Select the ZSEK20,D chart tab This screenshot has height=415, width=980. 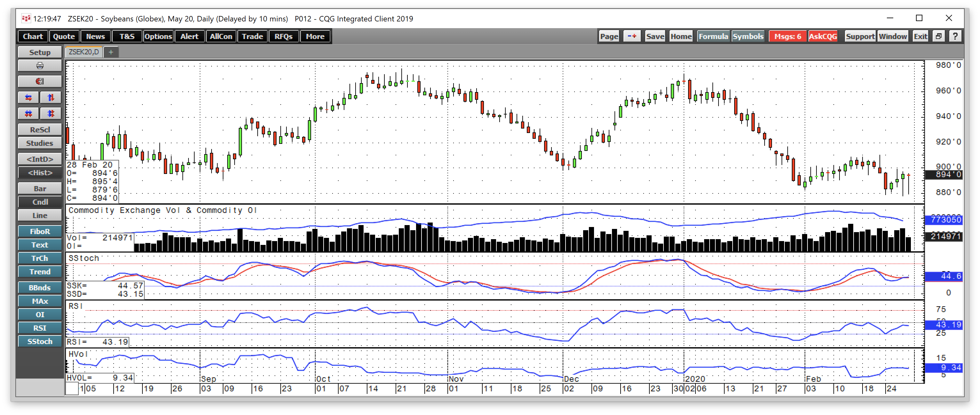(84, 52)
